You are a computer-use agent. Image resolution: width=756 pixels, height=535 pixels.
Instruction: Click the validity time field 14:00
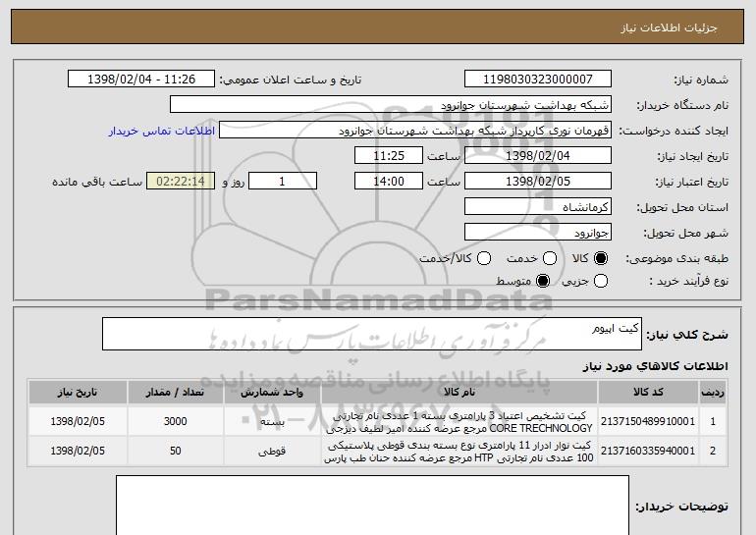tap(389, 182)
